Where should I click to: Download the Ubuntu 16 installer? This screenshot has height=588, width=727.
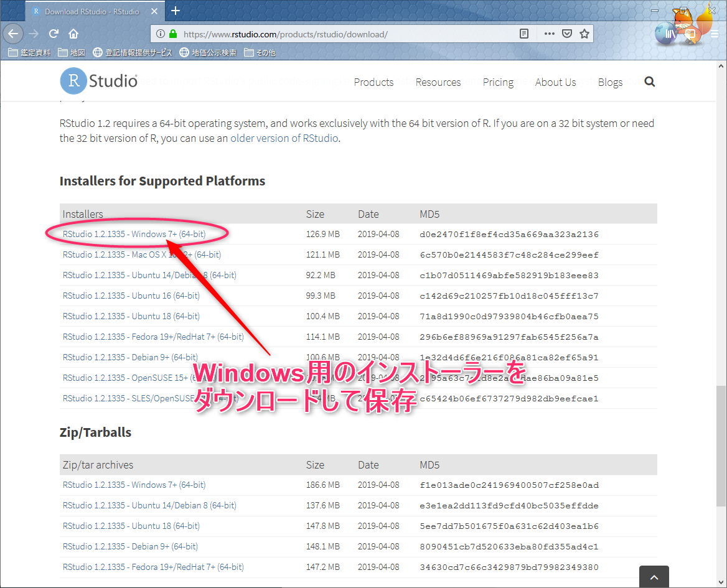131,296
